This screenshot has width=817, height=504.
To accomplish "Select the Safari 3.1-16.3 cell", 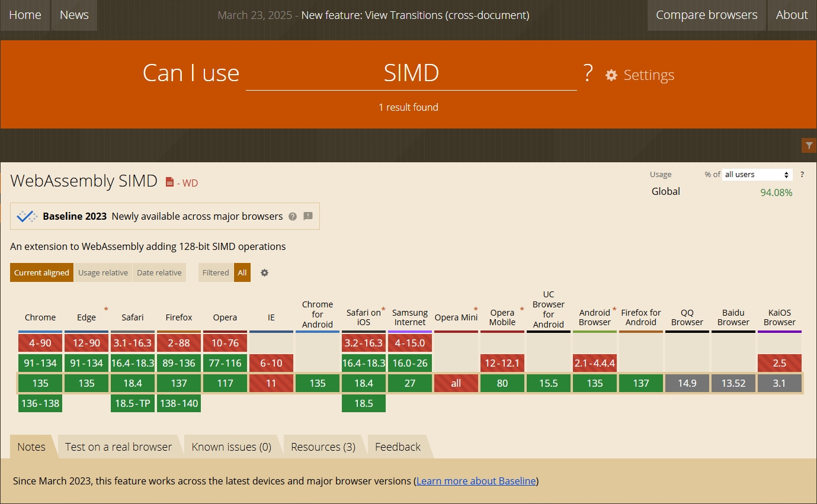I will coord(133,343).
